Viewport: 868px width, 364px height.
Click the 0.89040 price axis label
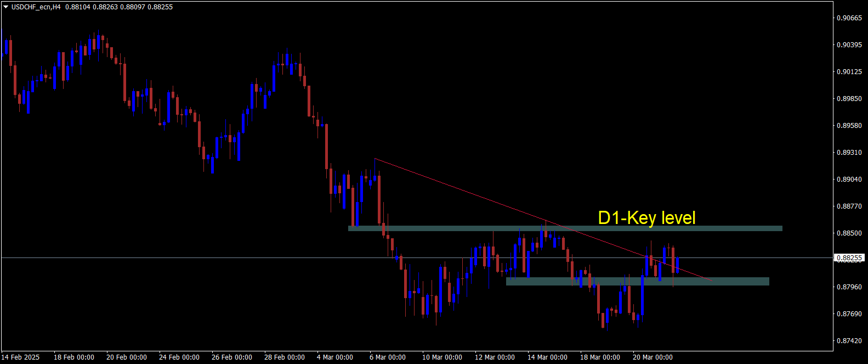pyautogui.click(x=849, y=180)
